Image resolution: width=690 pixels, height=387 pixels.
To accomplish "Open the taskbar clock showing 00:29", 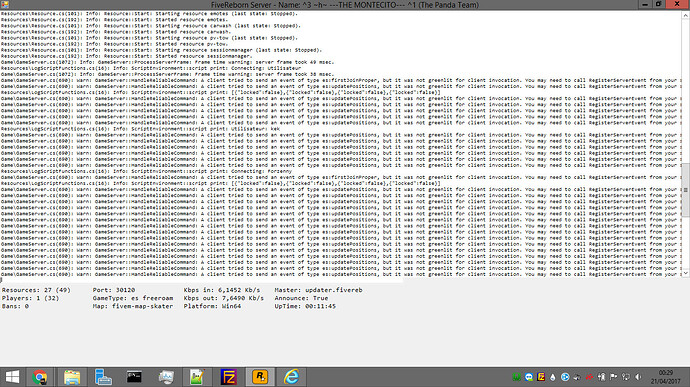I will 666,377.
